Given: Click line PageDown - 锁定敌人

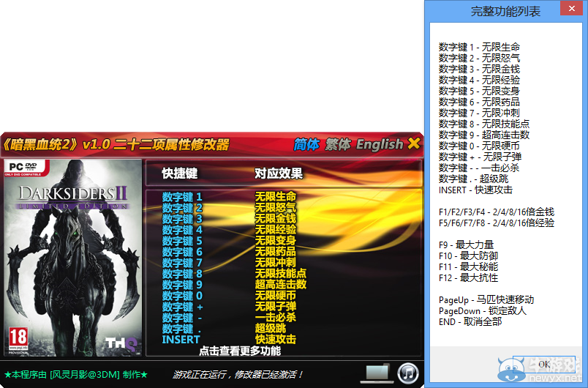Looking at the screenshot, I should click(x=483, y=310).
